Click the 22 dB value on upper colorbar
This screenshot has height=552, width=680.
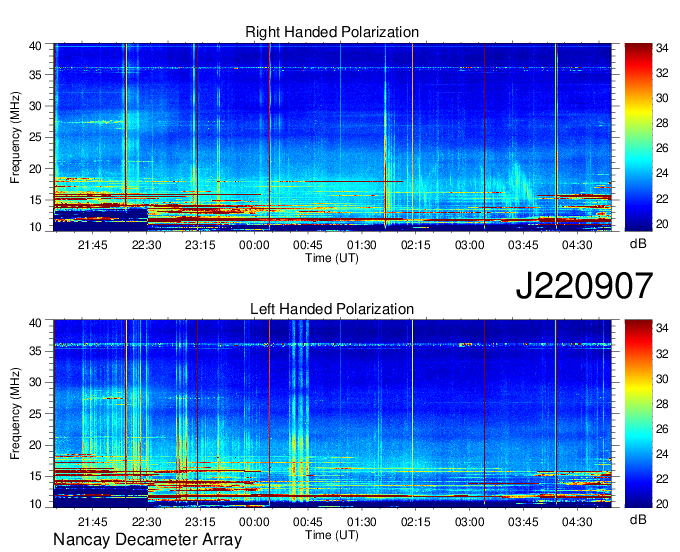[x=662, y=199]
